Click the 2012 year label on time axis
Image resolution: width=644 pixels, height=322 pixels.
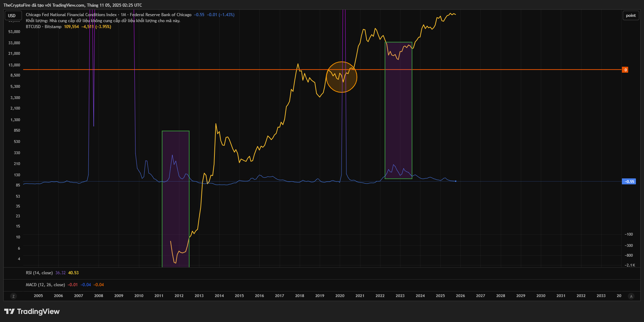(179, 296)
